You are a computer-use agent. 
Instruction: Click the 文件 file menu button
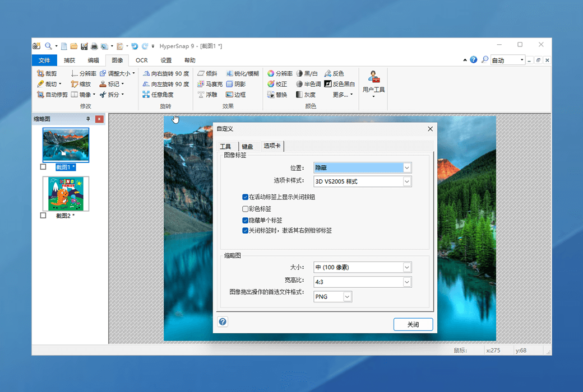(44, 60)
